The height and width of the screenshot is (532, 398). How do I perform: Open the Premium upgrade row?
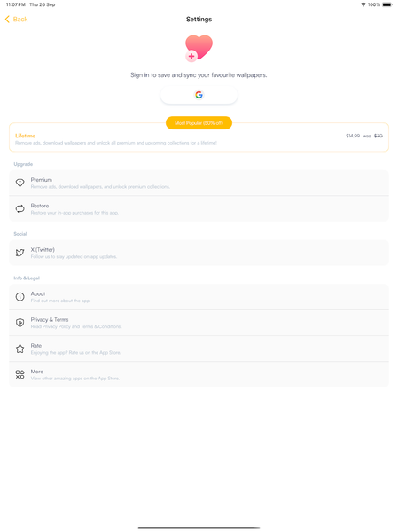click(x=199, y=183)
